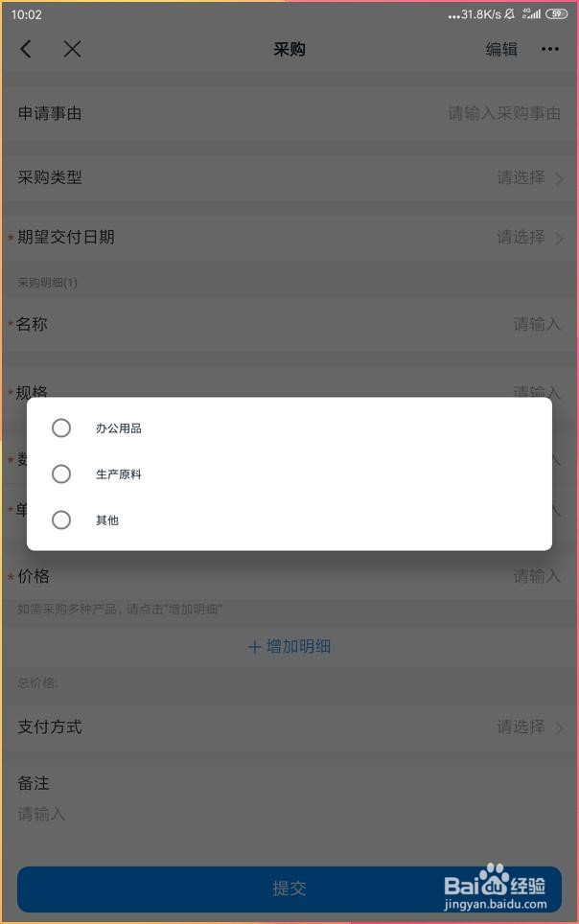Tap the 备注 remarks input field
The height and width of the screenshot is (924, 579).
(288, 814)
